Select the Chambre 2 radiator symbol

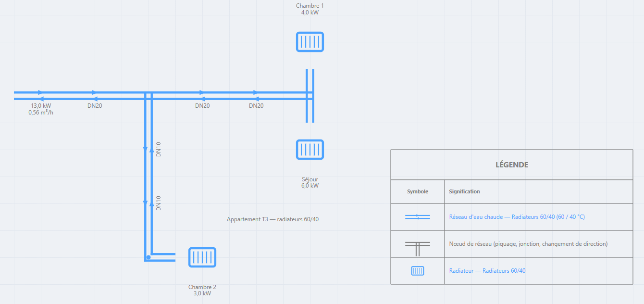coord(202,257)
